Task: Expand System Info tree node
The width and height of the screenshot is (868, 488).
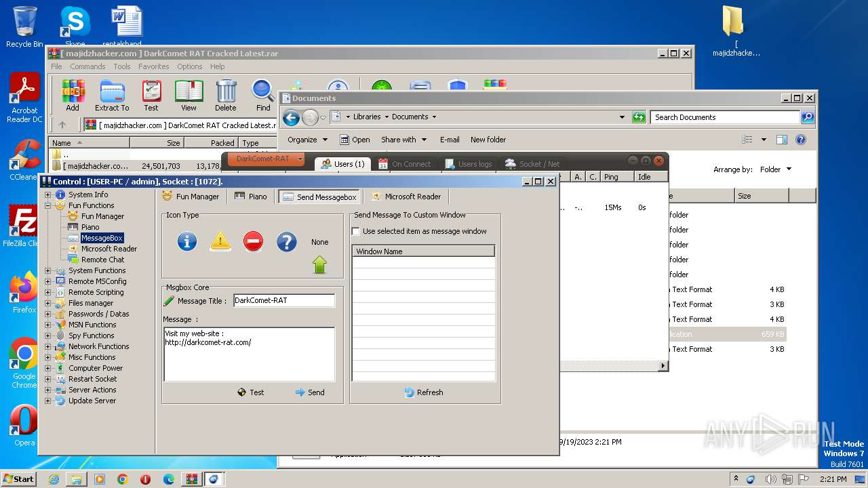Action: [x=48, y=195]
